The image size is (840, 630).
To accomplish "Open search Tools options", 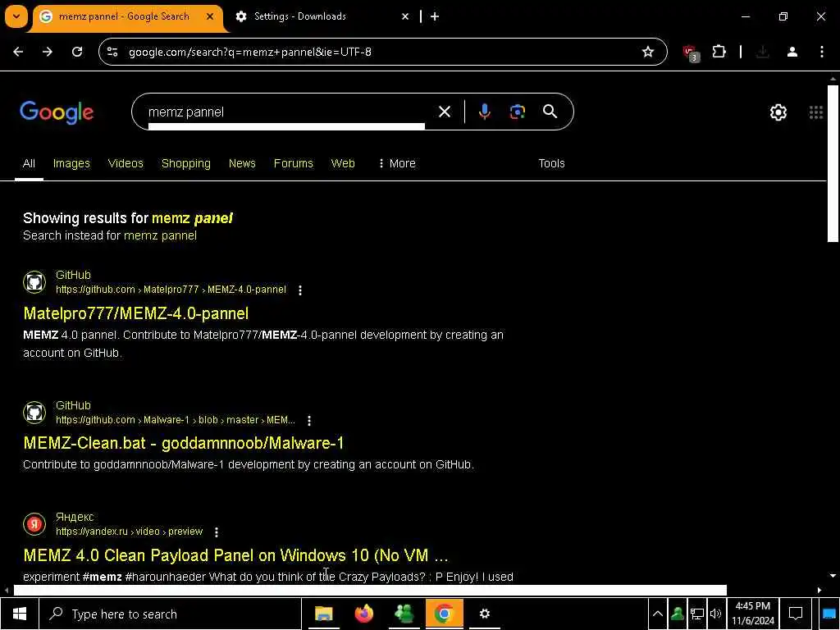I will [551, 163].
